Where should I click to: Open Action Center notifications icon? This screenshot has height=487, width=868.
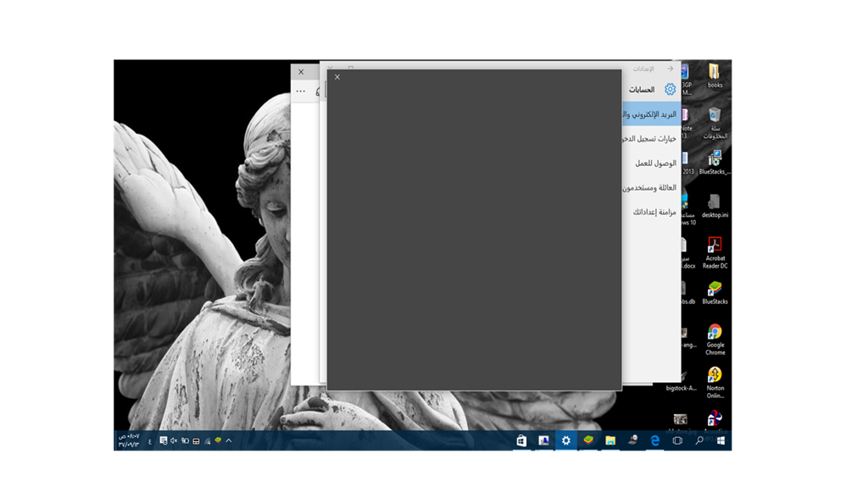click(164, 440)
